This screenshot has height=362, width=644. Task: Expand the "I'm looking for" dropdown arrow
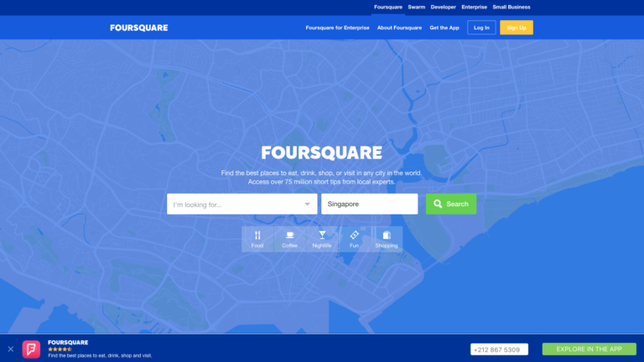pos(307,204)
